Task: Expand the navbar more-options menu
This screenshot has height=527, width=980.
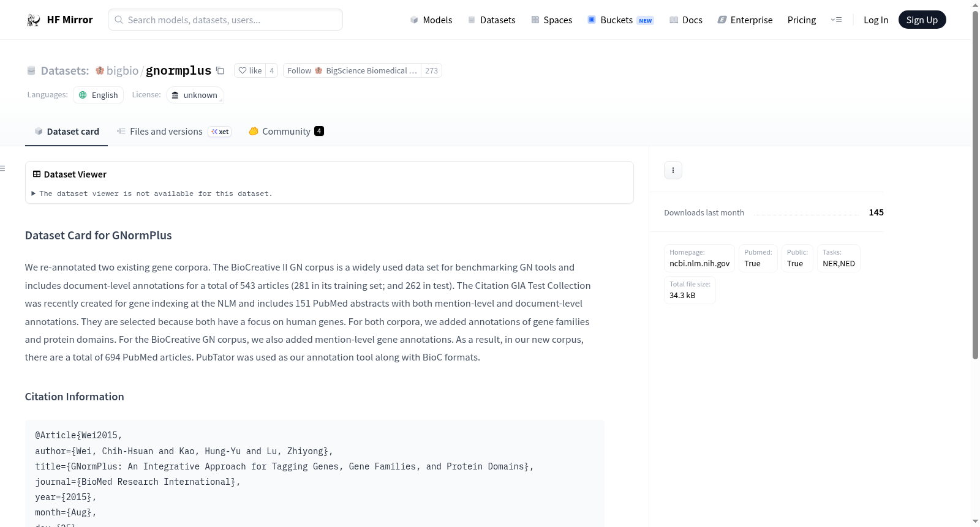Action: [837, 20]
